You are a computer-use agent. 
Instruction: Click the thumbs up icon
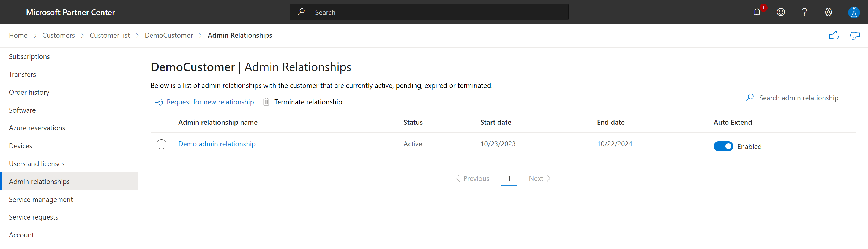pyautogui.click(x=834, y=35)
